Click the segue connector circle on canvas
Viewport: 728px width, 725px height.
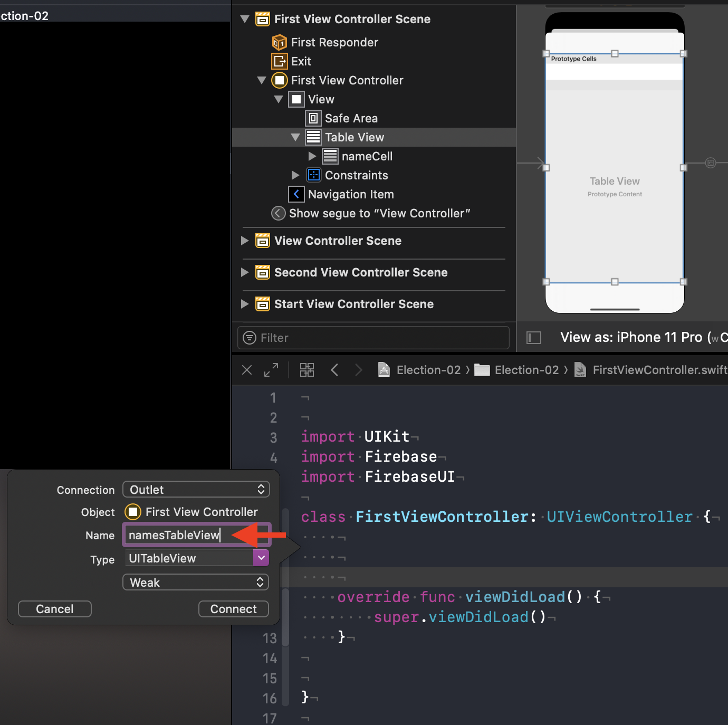pos(711,163)
